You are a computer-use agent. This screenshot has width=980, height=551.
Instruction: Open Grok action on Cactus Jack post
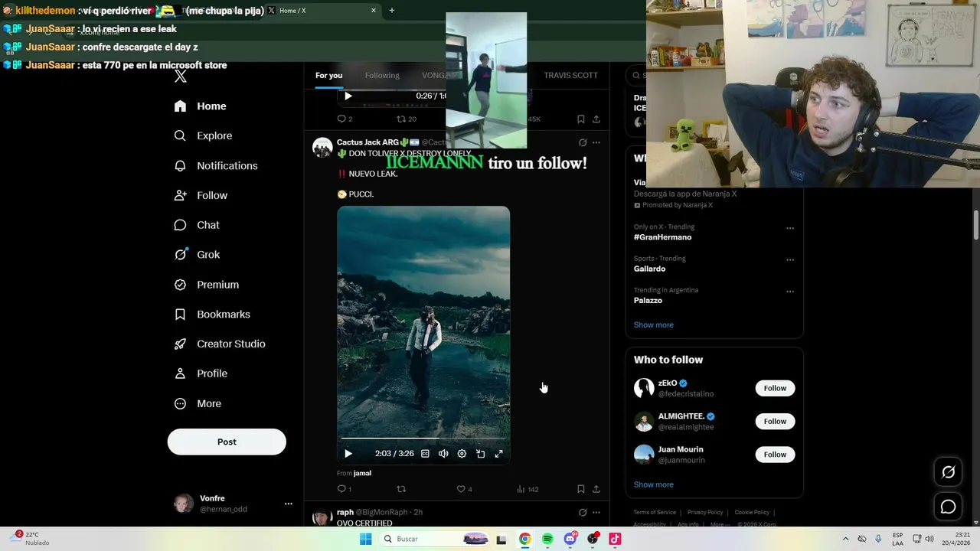tap(583, 142)
